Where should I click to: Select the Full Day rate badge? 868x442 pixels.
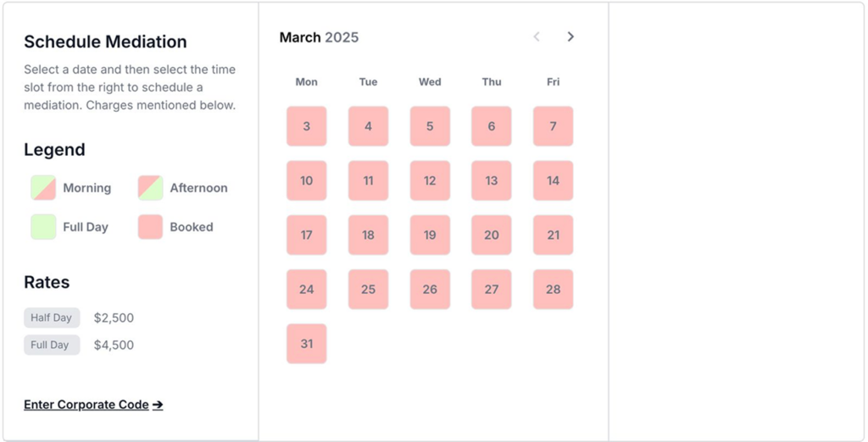pos(52,345)
